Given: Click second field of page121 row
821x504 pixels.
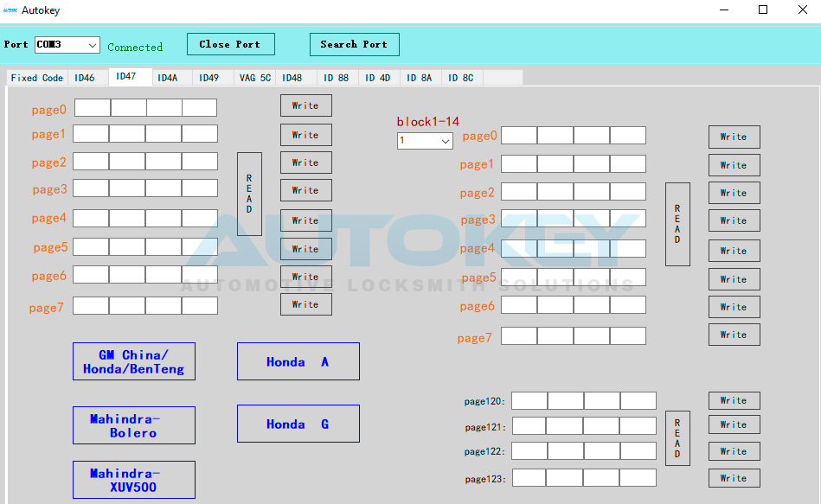Looking at the screenshot, I should (564, 426).
